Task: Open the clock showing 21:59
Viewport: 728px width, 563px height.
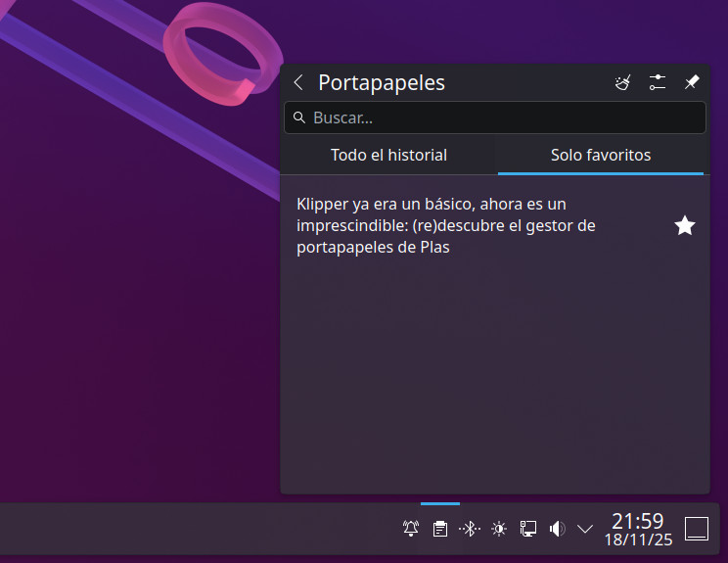Action: [638, 529]
